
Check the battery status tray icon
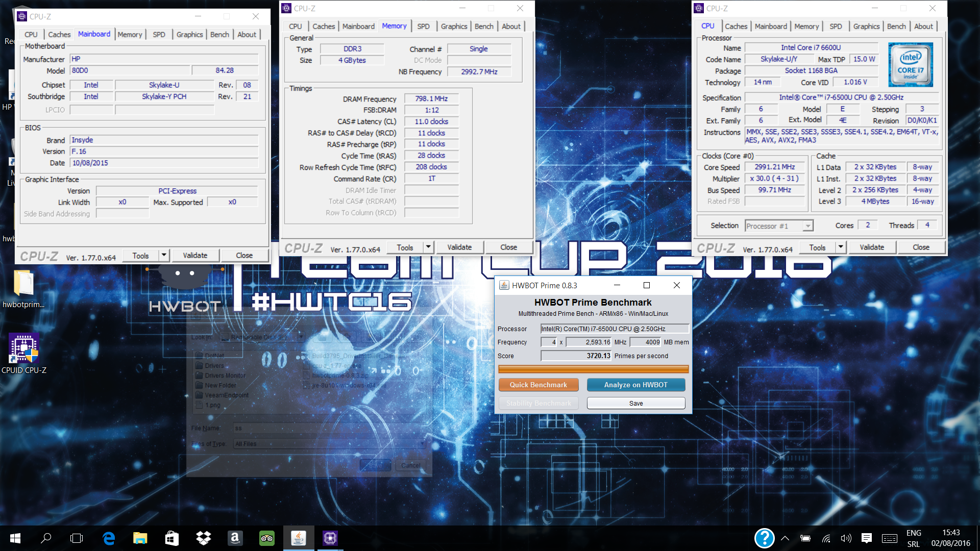tap(805, 538)
